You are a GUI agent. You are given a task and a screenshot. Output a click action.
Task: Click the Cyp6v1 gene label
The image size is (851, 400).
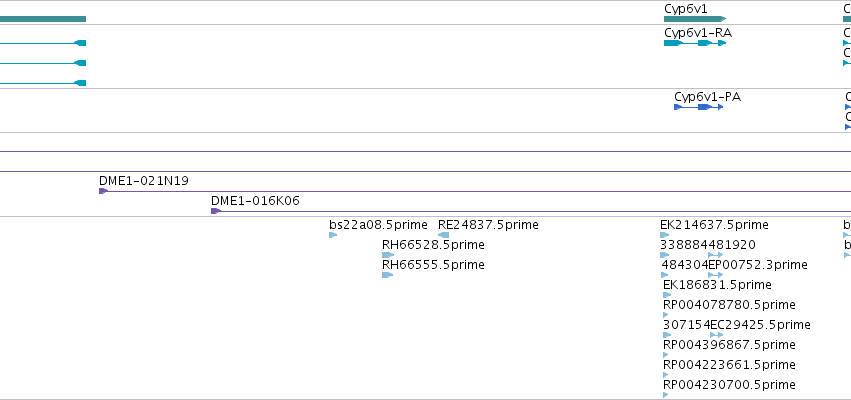click(x=686, y=9)
